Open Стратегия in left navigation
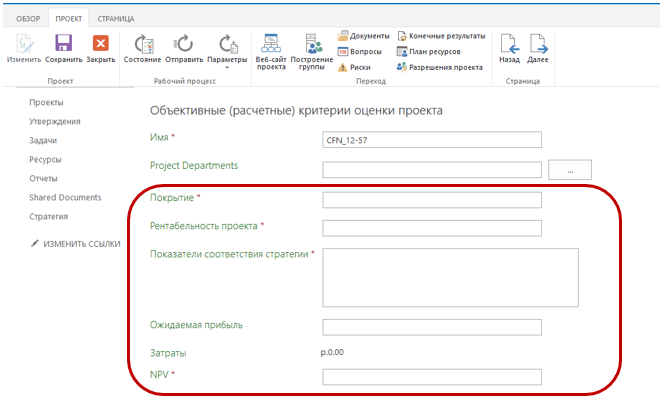 pos(48,216)
